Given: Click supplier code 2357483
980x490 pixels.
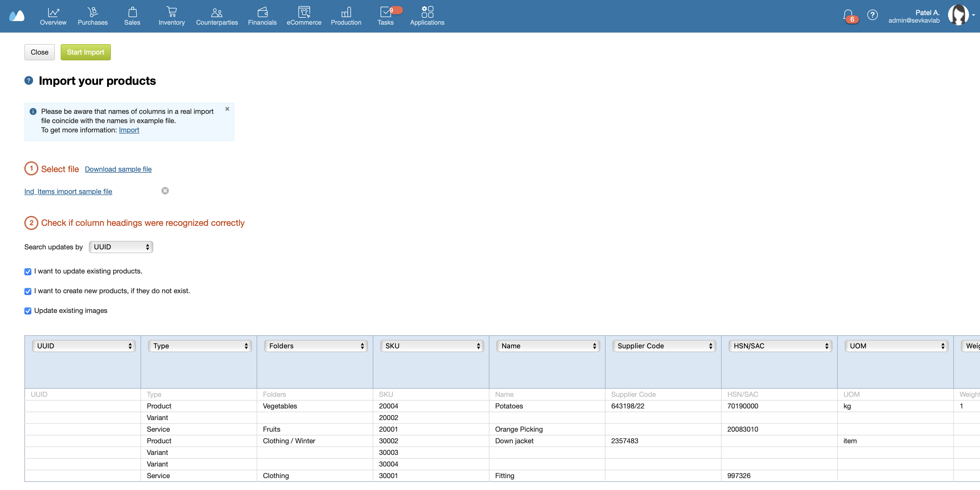Looking at the screenshot, I should tap(663, 441).
